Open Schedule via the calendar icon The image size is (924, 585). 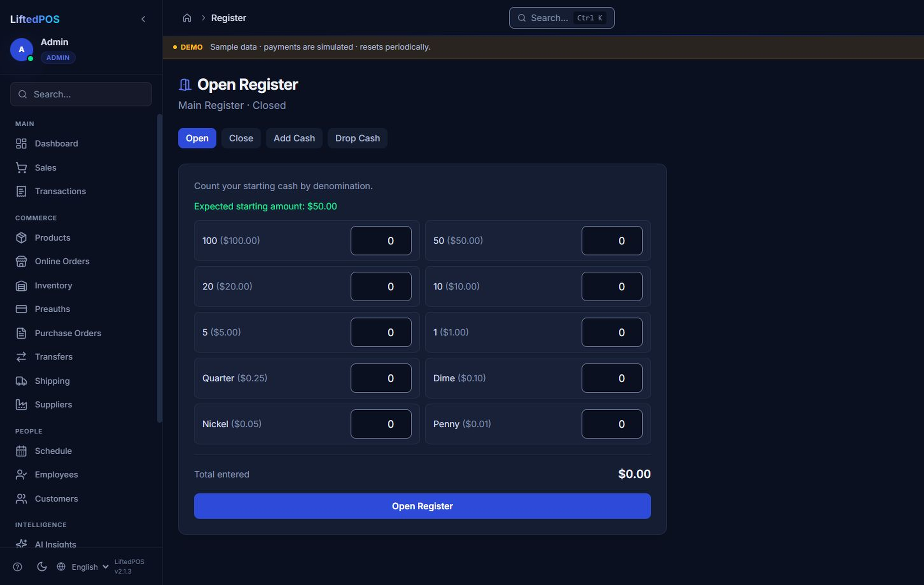[21, 451]
